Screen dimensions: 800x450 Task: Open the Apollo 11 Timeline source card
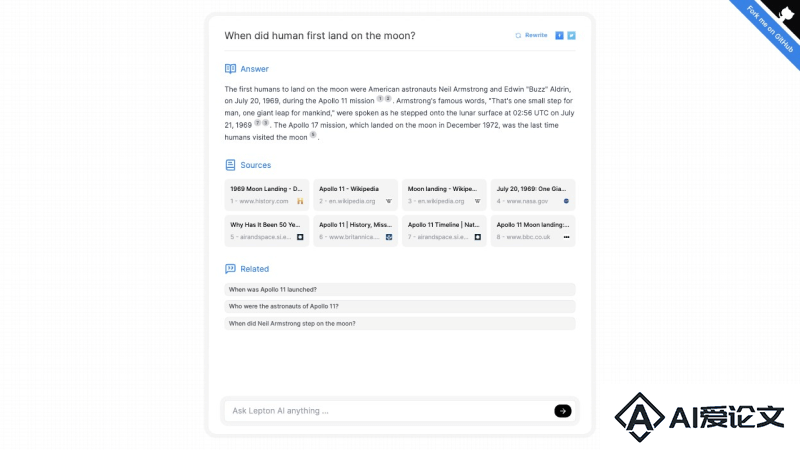(x=444, y=231)
